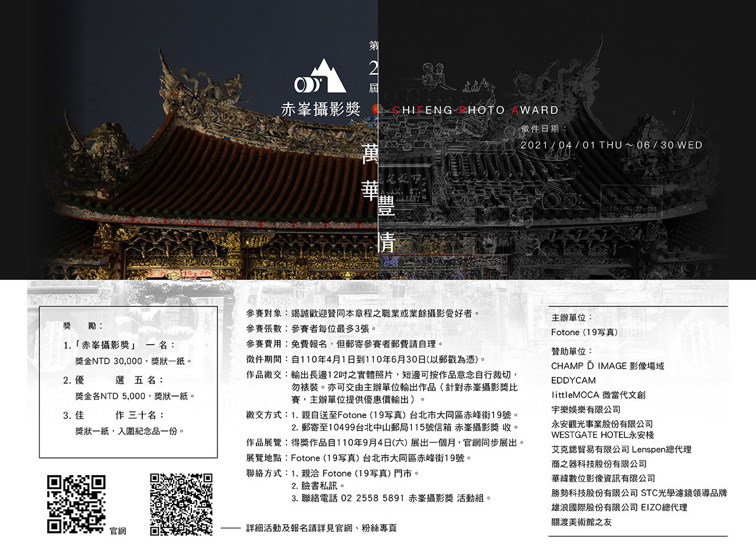
Task: Click the text 獎金NTD 30,000，獎狀一紙
Action: [133, 361]
